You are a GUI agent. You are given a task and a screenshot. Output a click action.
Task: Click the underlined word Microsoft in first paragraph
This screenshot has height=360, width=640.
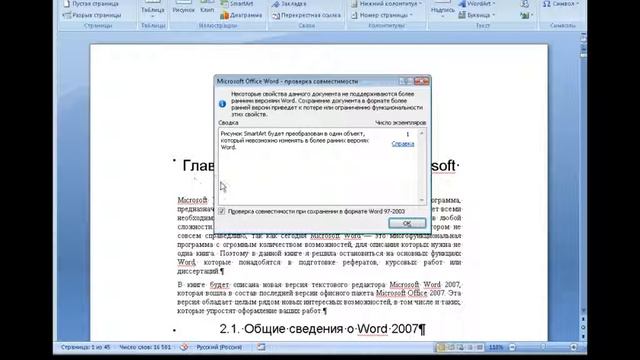192,200
